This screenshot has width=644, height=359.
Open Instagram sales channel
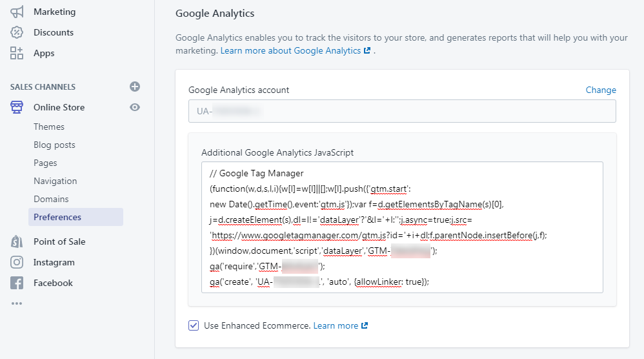point(54,262)
